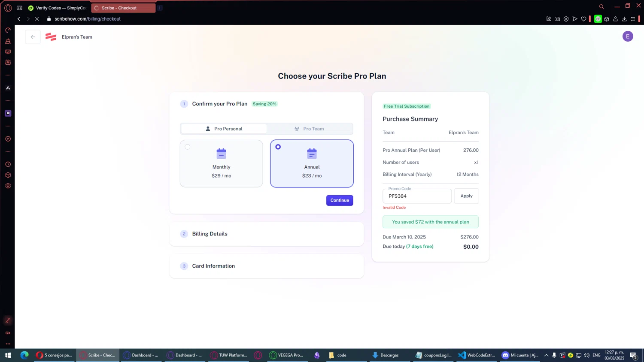This screenshot has width=644, height=362.
Task: Open the couponsLog taskbar item
Action: click(x=433, y=355)
